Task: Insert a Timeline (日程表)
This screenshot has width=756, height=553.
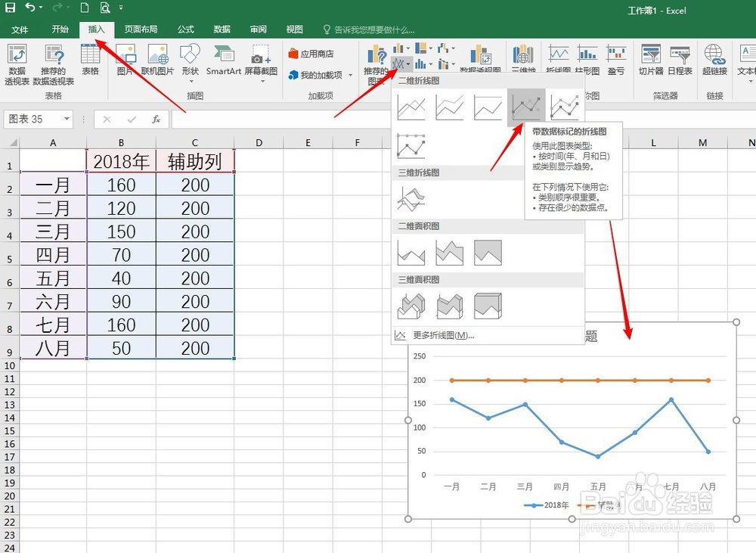Action: [680, 61]
